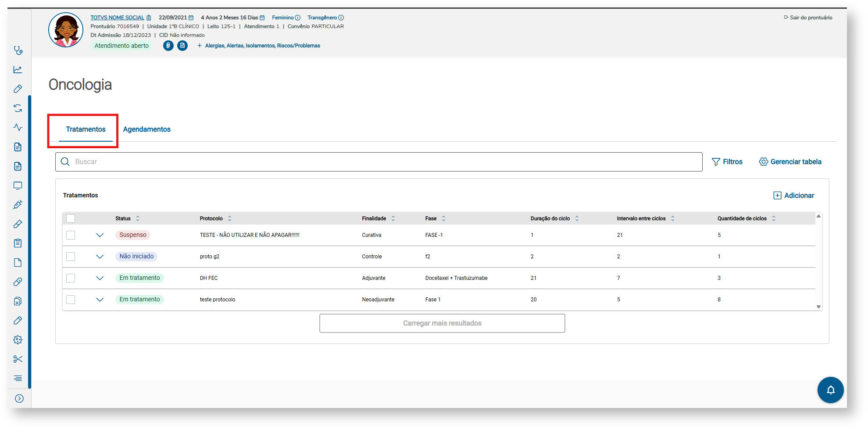Switch to the Agendamentos tab

pos(146,129)
